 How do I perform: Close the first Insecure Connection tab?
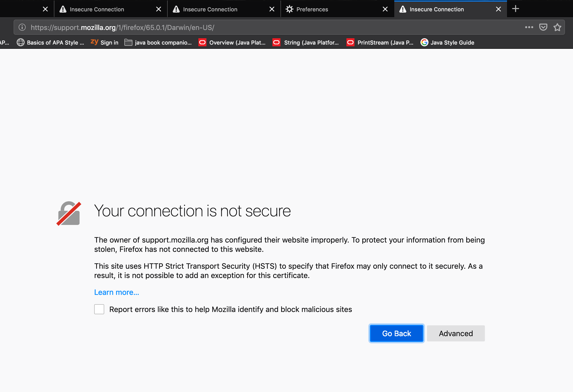[x=158, y=9]
